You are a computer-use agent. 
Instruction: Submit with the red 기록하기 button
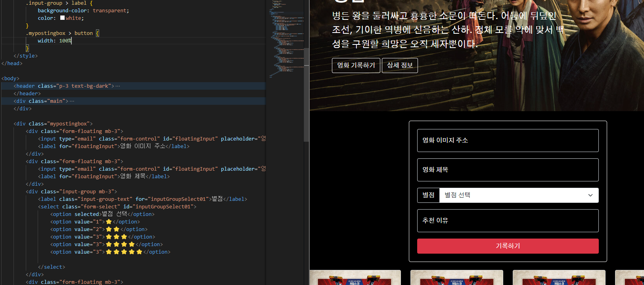pyautogui.click(x=508, y=246)
